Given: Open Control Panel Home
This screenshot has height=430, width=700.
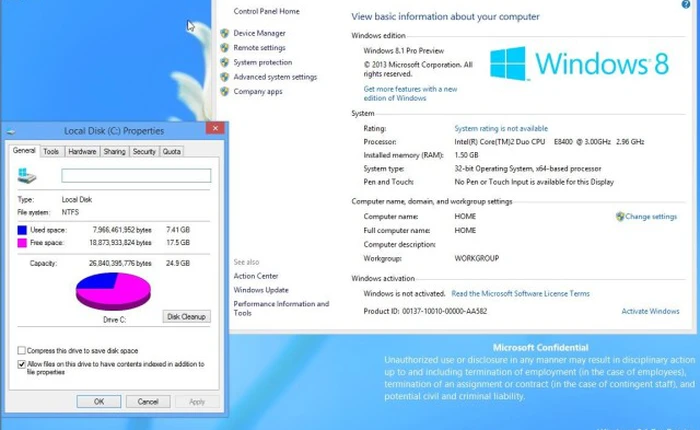Looking at the screenshot, I should click(x=267, y=11).
